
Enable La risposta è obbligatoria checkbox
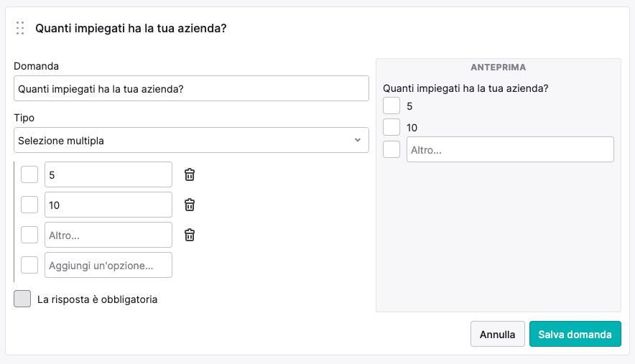[x=22, y=299]
